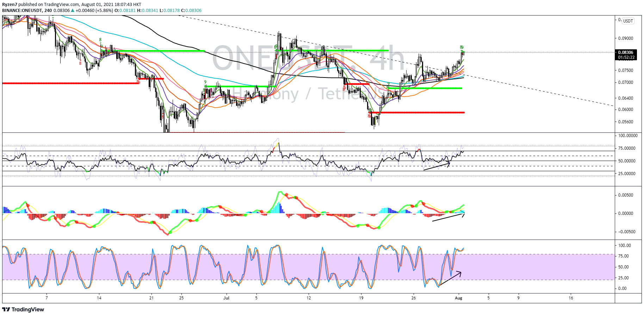The width and height of the screenshot is (644, 316).
Task: Click the Jul date axis label
Action: tap(226, 298)
